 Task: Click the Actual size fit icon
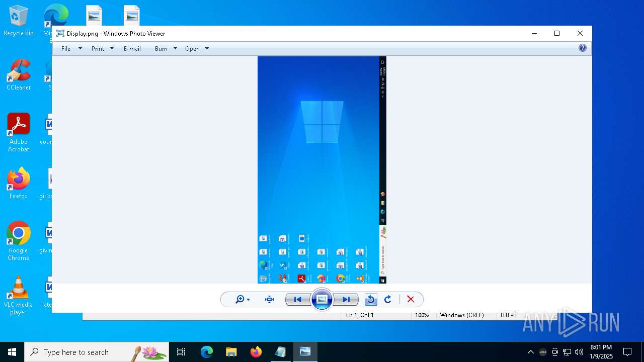pyautogui.click(x=270, y=300)
